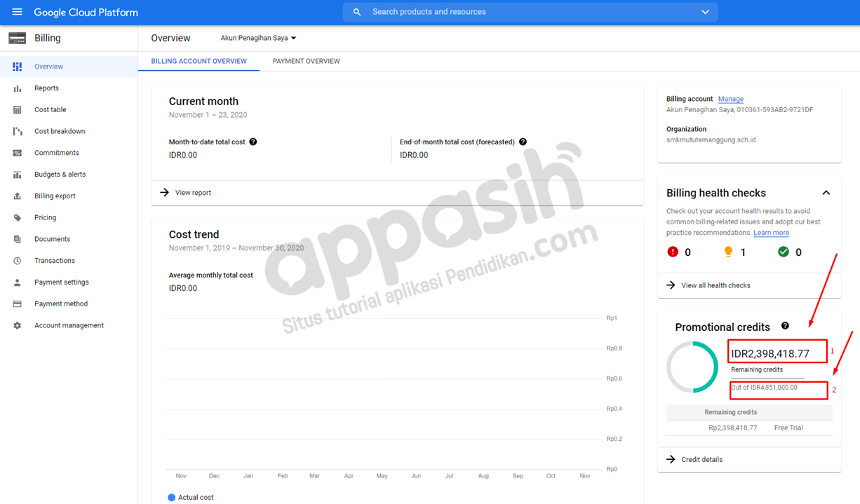Click View all health checks
860x504 pixels.
(x=716, y=285)
